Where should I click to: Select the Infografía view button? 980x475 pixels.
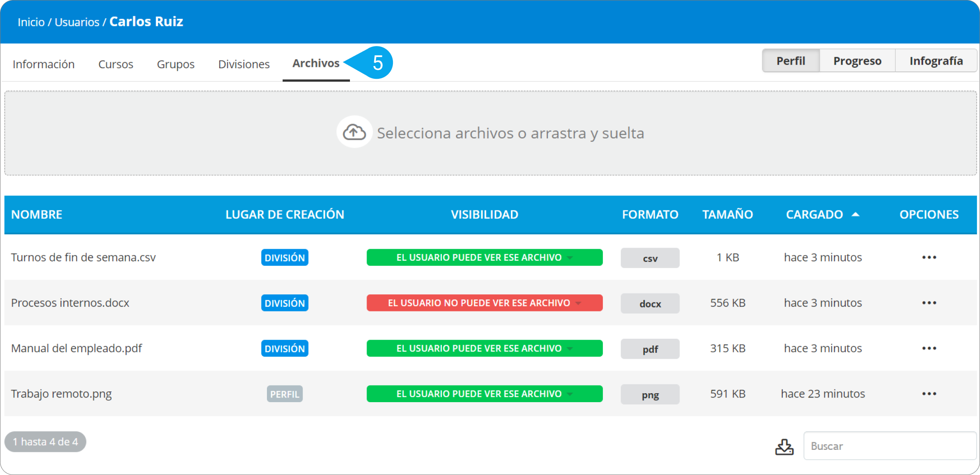(x=936, y=61)
